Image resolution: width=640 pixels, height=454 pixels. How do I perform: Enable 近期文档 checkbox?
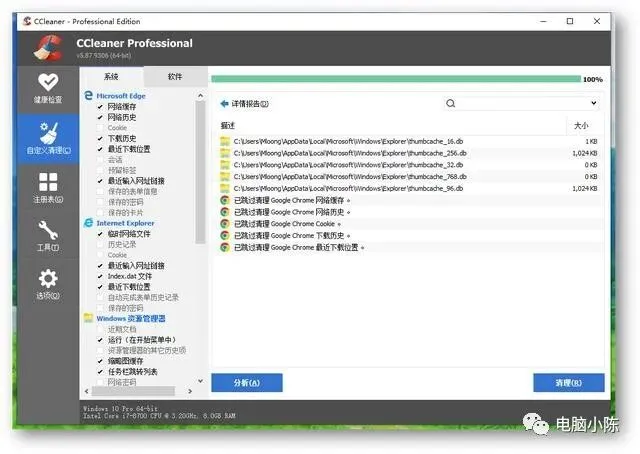point(100,329)
